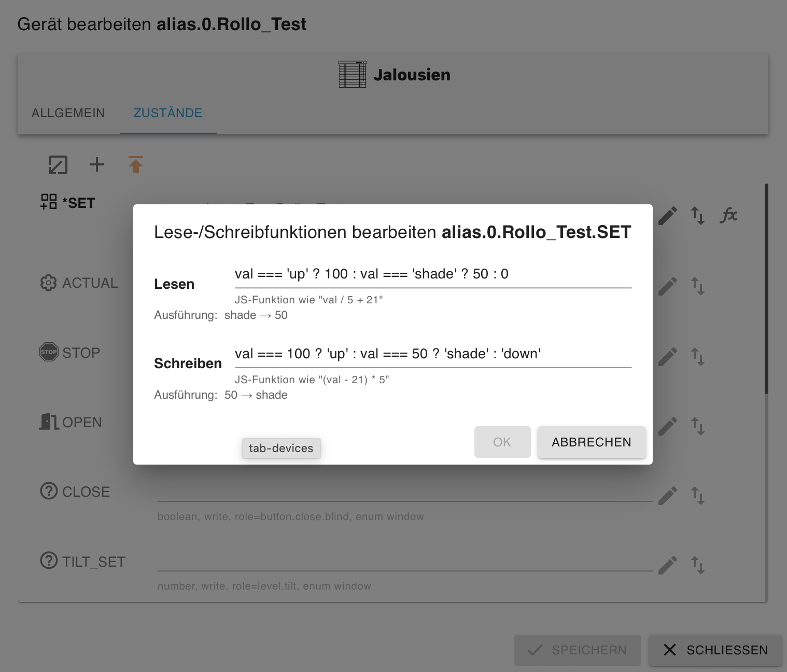Viewport: 787px width, 672px height.
Task: Click the swap arrows icon in STOP row
Action: [697, 356]
